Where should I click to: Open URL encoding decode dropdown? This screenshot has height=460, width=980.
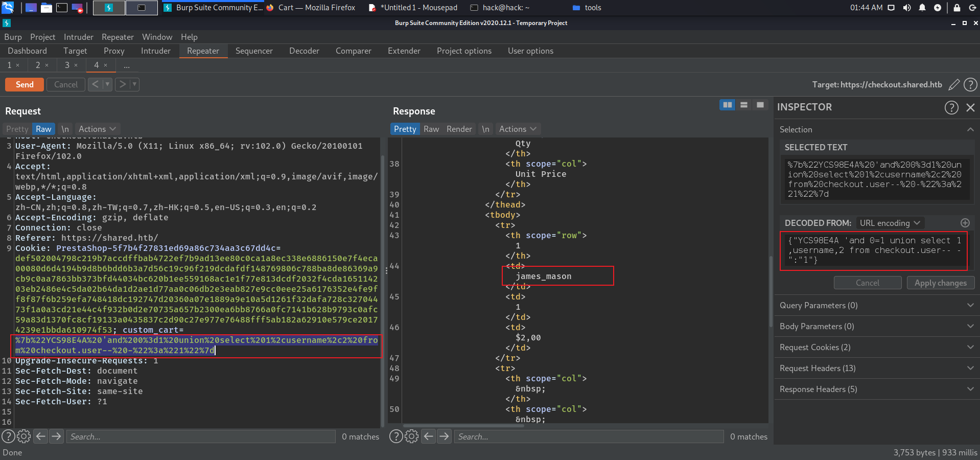click(x=890, y=223)
